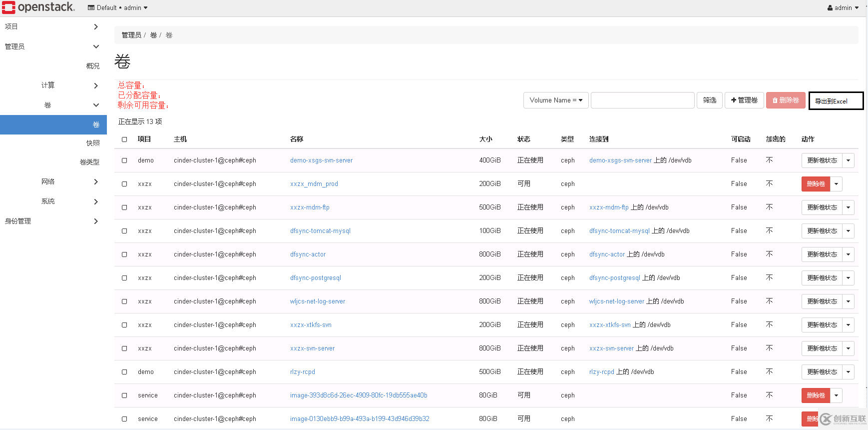The image size is (868, 430).
Task: Expand the 身份管理 sidebar section
Action: click(51, 221)
